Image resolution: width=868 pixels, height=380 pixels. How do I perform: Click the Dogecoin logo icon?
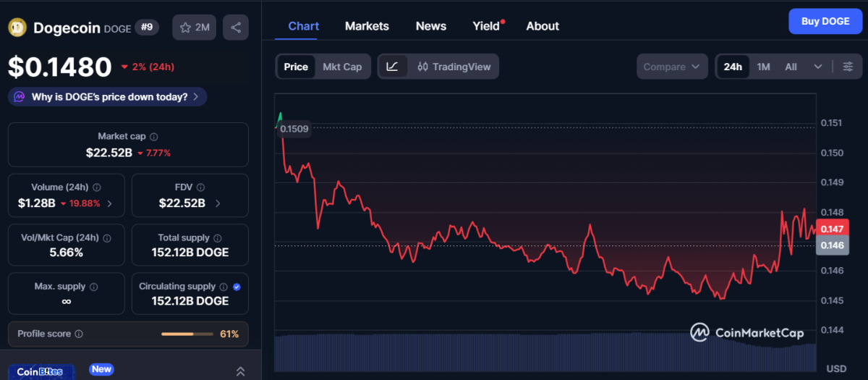(x=17, y=28)
